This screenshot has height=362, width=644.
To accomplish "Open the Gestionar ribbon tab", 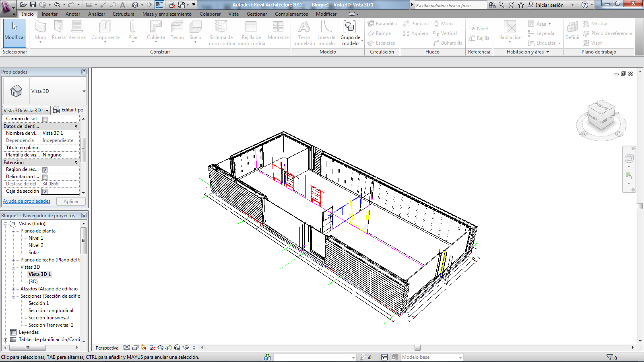I will tap(256, 14).
